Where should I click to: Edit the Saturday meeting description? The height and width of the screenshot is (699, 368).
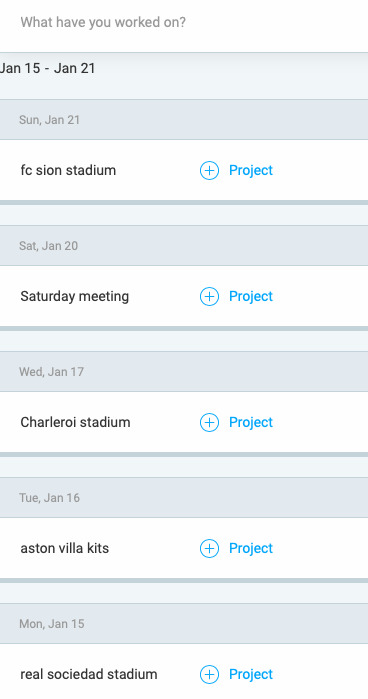coord(74,296)
